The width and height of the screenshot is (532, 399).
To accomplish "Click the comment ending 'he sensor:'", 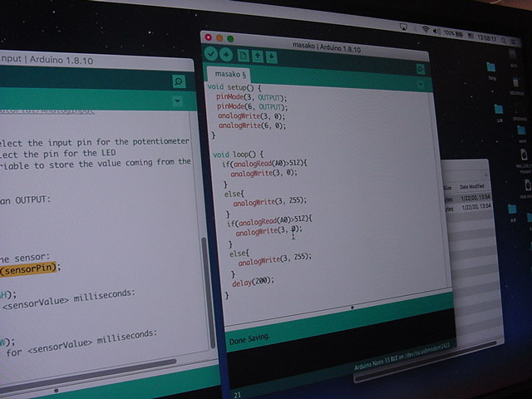I will point(25,259).
